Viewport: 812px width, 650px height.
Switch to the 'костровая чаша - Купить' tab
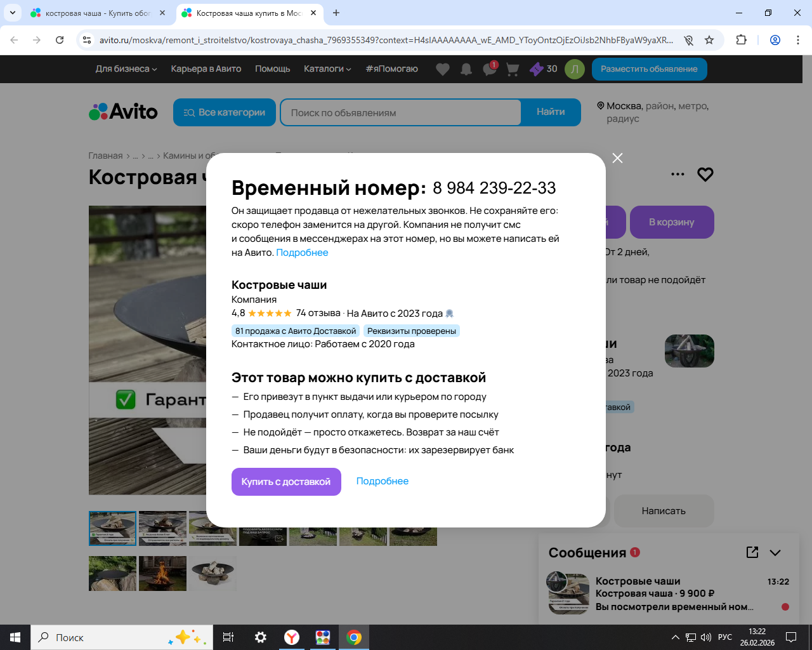coord(98,13)
